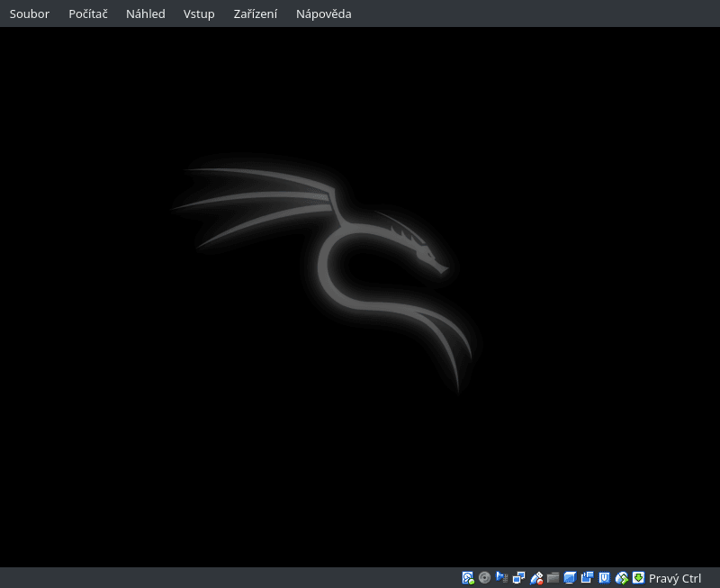Click the hard disk activity status icon
This screenshot has height=588, width=720.
pos(468,577)
